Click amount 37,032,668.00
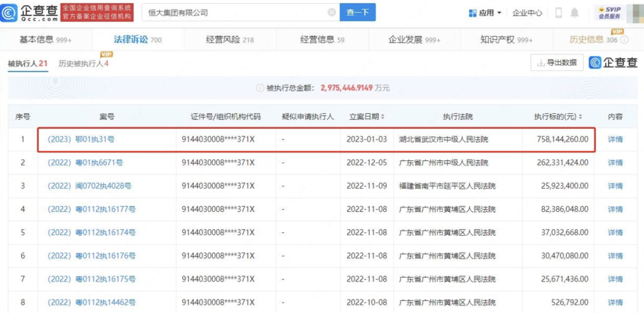The width and height of the screenshot is (644, 313). (565, 233)
